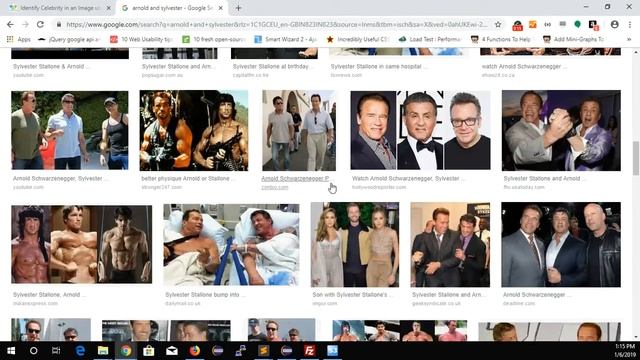This screenshot has height=360, width=640.
Task: Open the 'Load Test : Performa' bookmark
Action: (430, 39)
